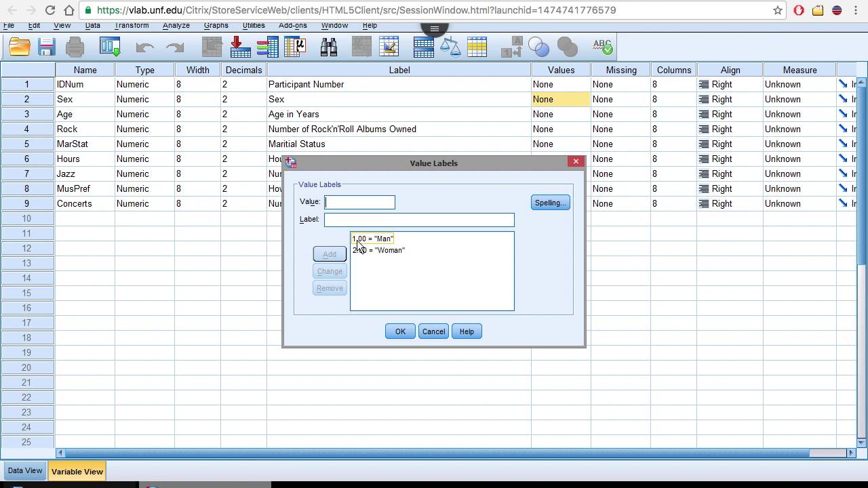Click the "Maritial Status" label cell
868x488 pixels.
click(x=399, y=144)
